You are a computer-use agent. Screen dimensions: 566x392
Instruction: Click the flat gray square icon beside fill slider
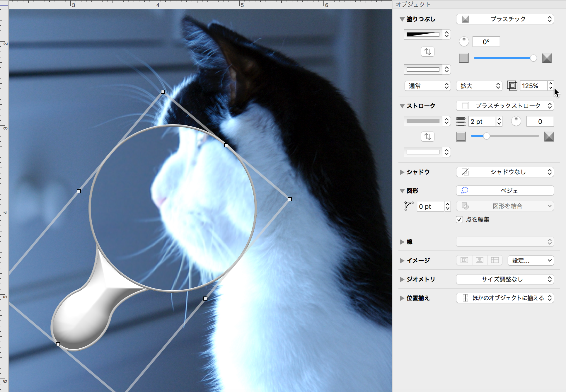[463, 58]
